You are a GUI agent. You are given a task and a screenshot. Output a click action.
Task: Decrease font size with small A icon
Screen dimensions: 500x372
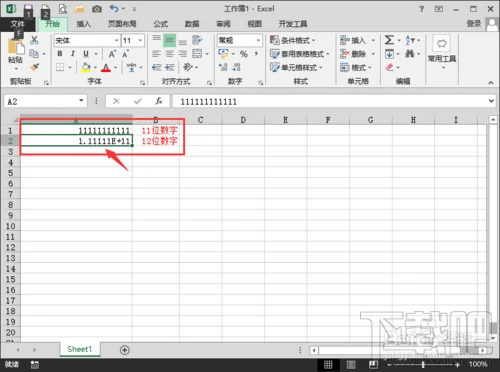coord(125,54)
